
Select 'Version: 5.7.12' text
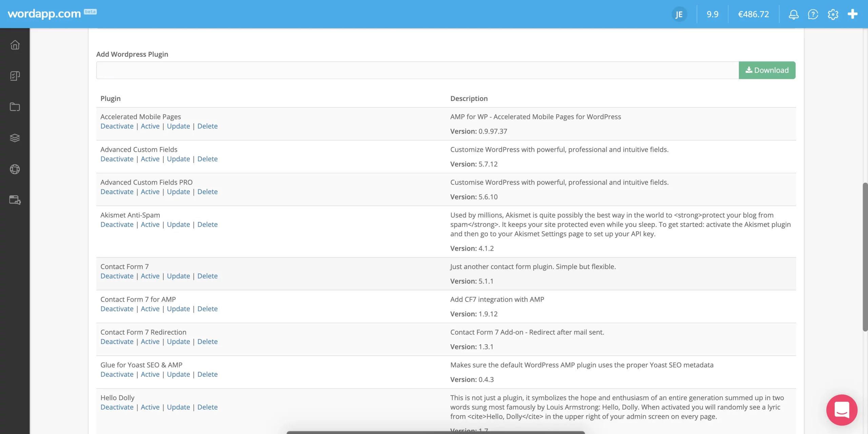[x=474, y=164]
